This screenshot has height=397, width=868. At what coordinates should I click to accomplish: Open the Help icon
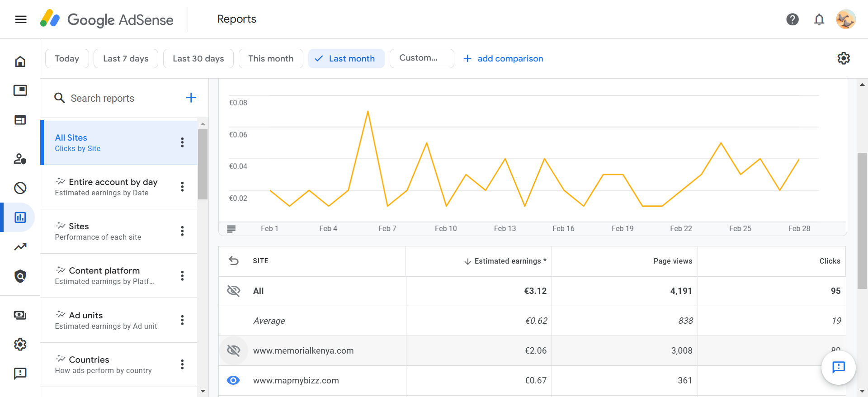pyautogui.click(x=793, y=19)
